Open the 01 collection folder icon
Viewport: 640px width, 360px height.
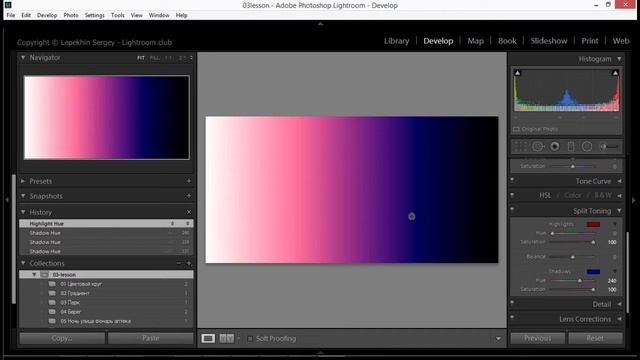(52, 284)
